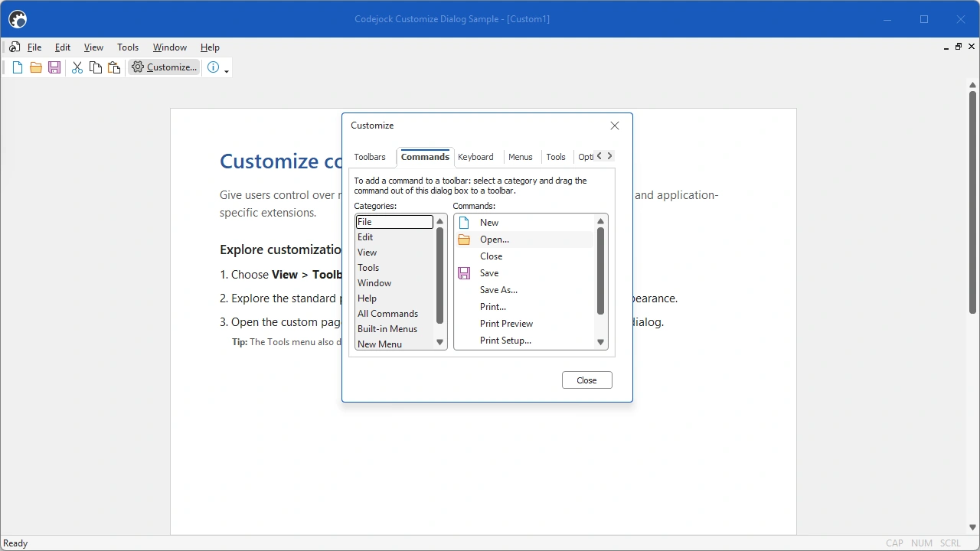The image size is (980, 551).
Task: Click Commands list scroll down arrow
Action: click(x=600, y=343)
